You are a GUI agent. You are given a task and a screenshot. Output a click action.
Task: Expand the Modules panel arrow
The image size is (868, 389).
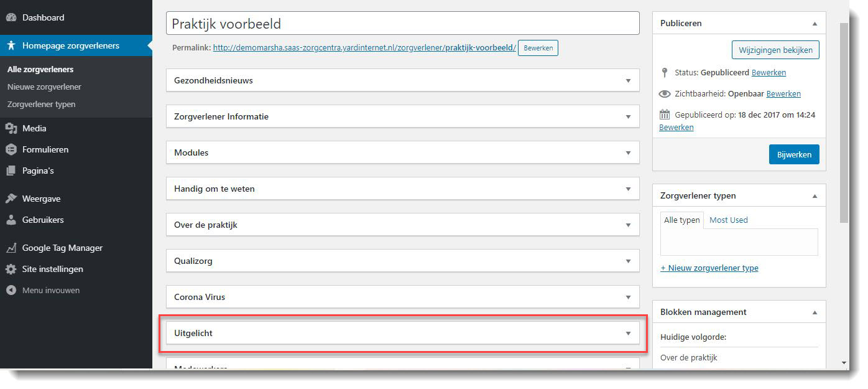628,153
